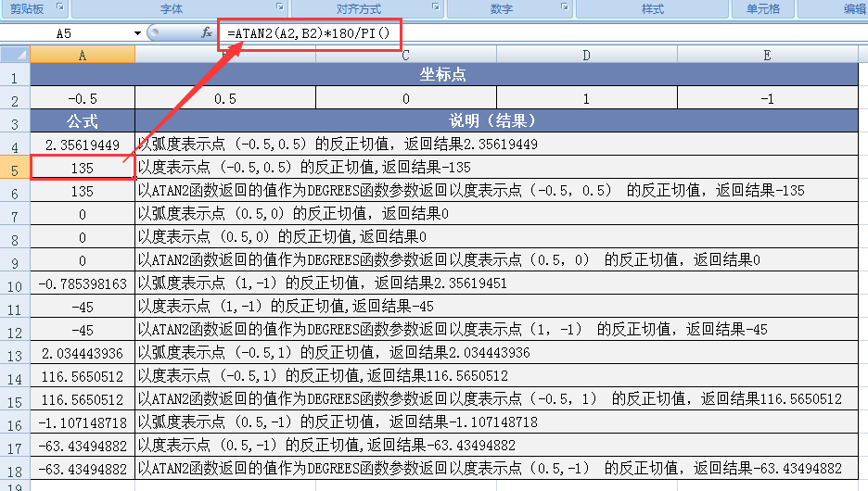Click row 6 DEGREES description for point (-0.5, 0.5)
Image resolution: width=868 pixels, height=491 pixels.
click(x=496, y=192)
